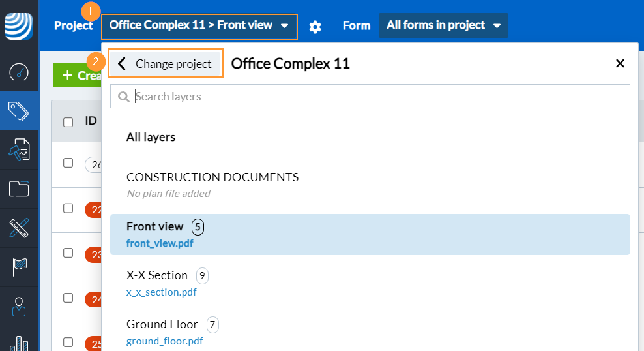Image resolution: width=644 pixels, height=351 pixels.
Task: Expand the All forms in project dropdown
Action: pyautogui.click(x=443, y=25)
